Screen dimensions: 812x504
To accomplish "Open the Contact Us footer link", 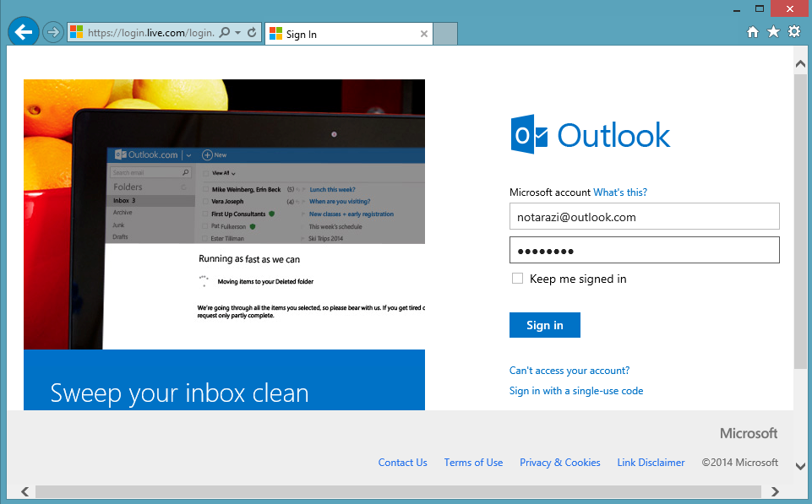I will click(402, 463).
